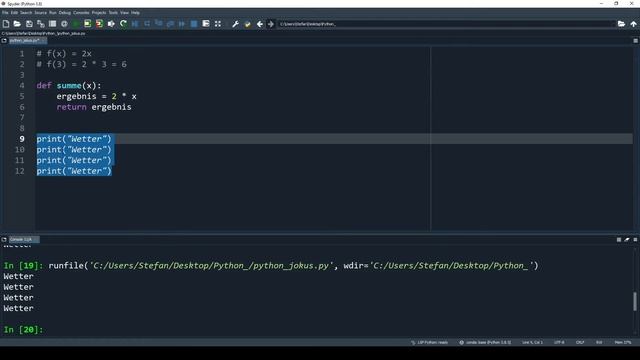
Task: Maximize the current pane icon
Action: point(206,24)
